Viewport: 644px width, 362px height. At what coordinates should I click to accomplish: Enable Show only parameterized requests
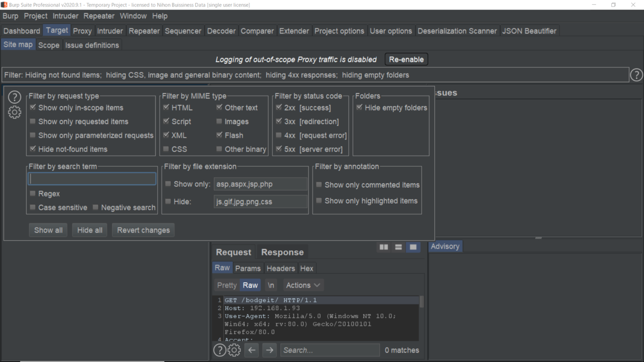[33, 135]
